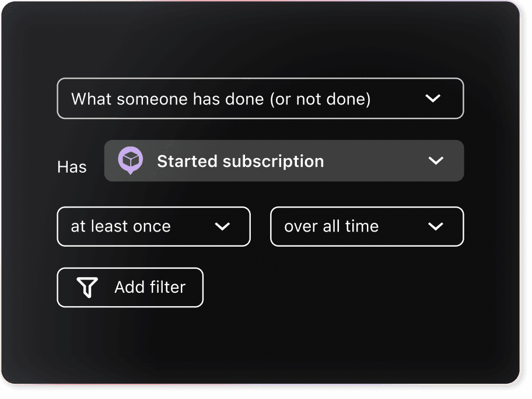532x399 pixels.
Task: Click the at least once text
Action: point(121,226)
